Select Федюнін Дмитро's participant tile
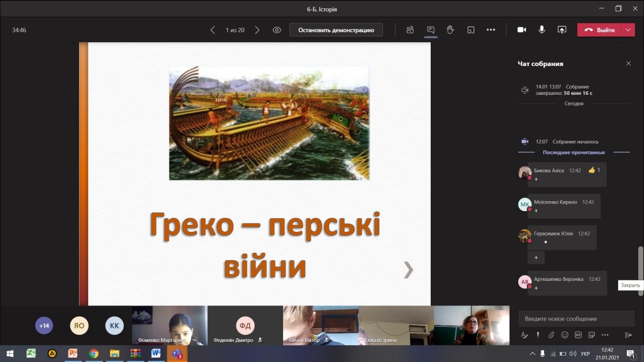This screenshot has width=644, height=362. tap(245, 326)
